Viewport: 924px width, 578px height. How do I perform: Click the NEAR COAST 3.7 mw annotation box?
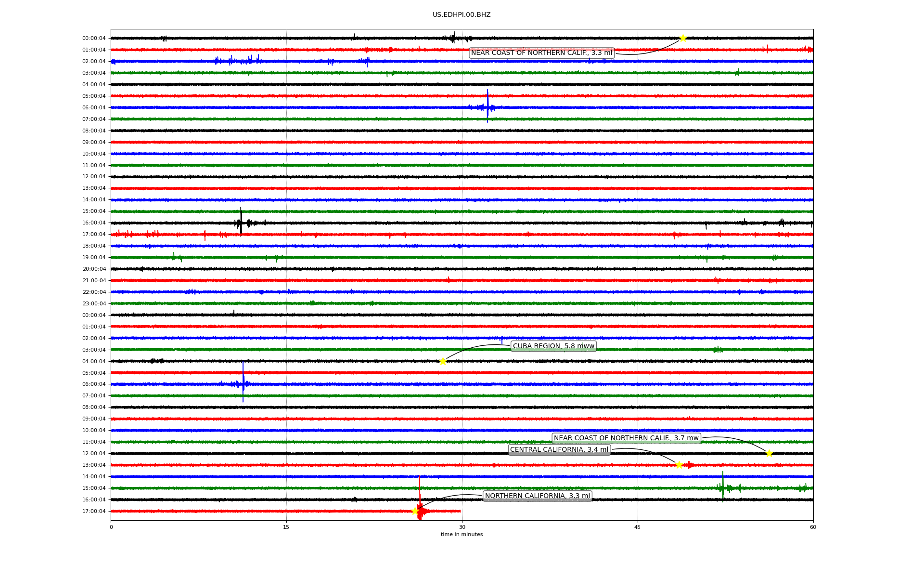[626, 438]
